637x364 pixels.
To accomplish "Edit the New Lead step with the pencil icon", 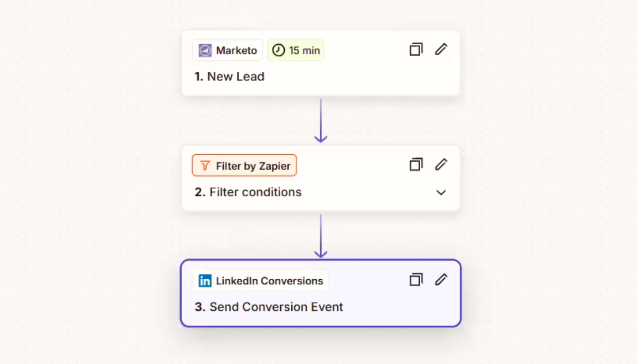I will coord(441,49).
